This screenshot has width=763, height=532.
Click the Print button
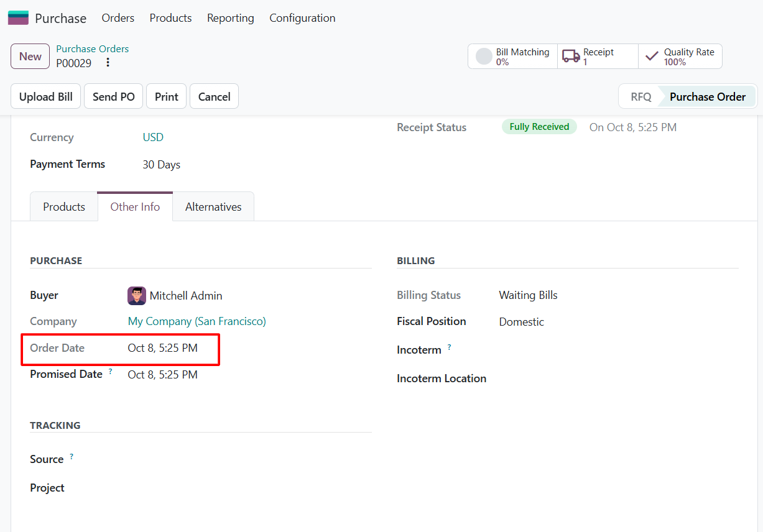point(167,96)
